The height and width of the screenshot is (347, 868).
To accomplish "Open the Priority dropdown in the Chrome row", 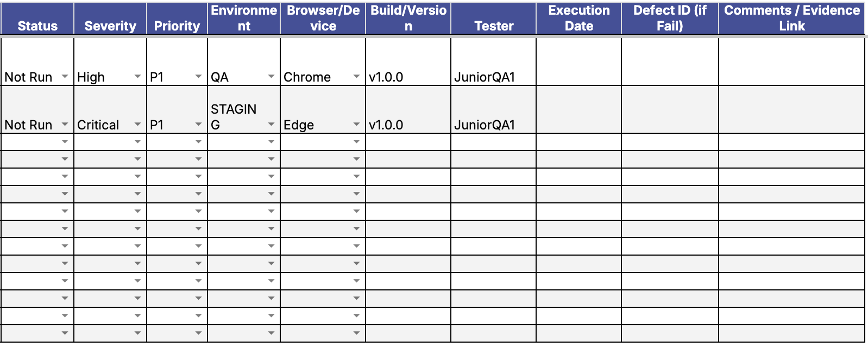I will pos(198,77).
